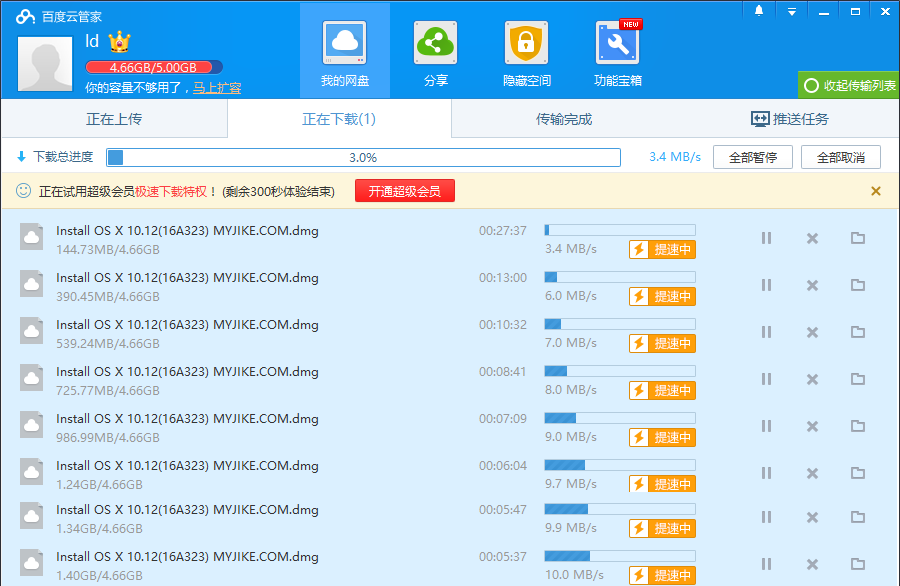Switch to the 正在上传 tab
Image resolution: width=900 pixels, height=586 pixels.
[x=114, y=119]
